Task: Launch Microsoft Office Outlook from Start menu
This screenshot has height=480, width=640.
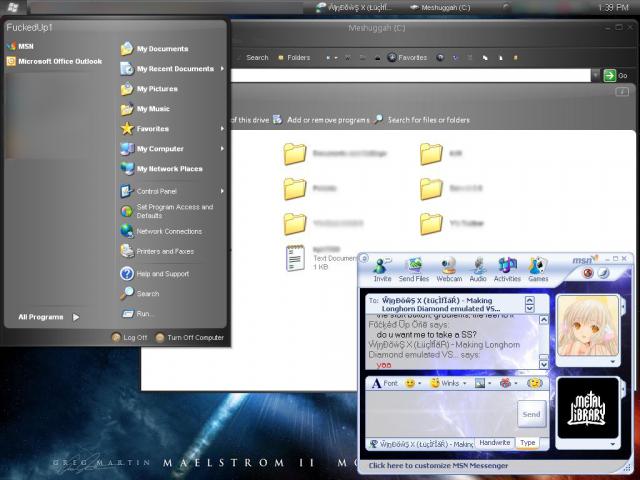Action: point(54,61)
